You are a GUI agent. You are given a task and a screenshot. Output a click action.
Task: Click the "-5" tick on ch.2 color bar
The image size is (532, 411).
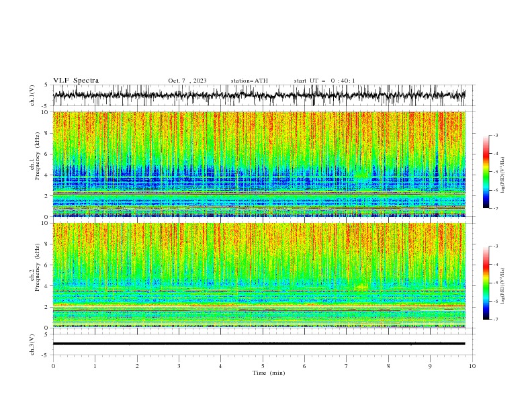click(496, 283)
